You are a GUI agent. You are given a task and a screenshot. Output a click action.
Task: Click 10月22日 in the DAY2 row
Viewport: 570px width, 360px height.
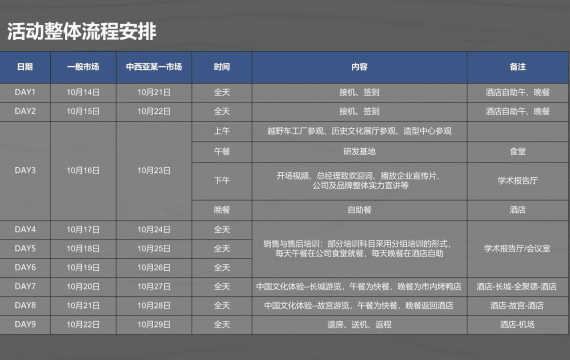coord(154,112)
